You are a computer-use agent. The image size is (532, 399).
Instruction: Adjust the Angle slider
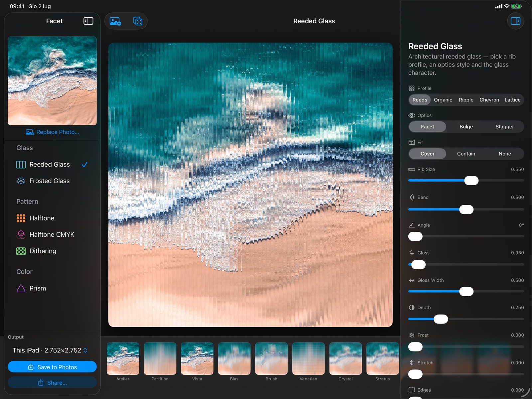click(x=466, y=236)
